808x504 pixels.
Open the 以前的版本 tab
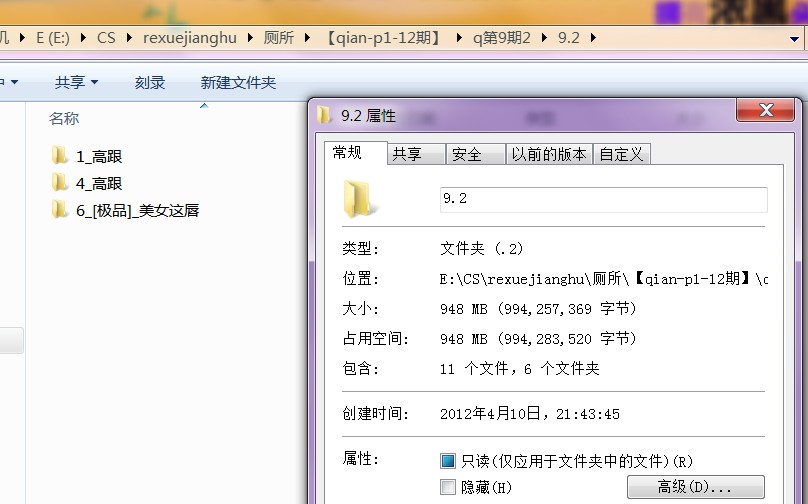[548, 154]
